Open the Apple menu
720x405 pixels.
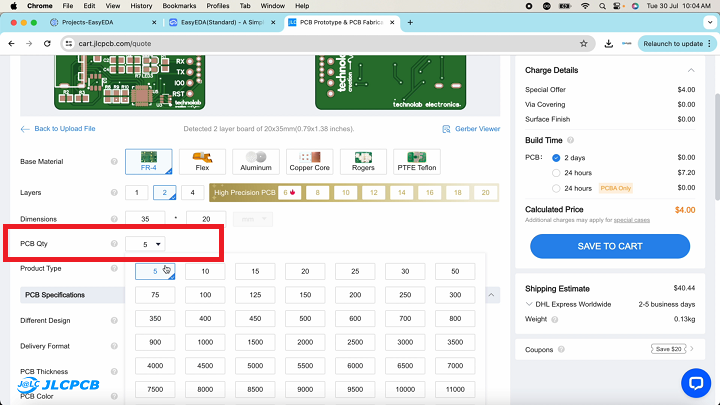tap(14, 6)
